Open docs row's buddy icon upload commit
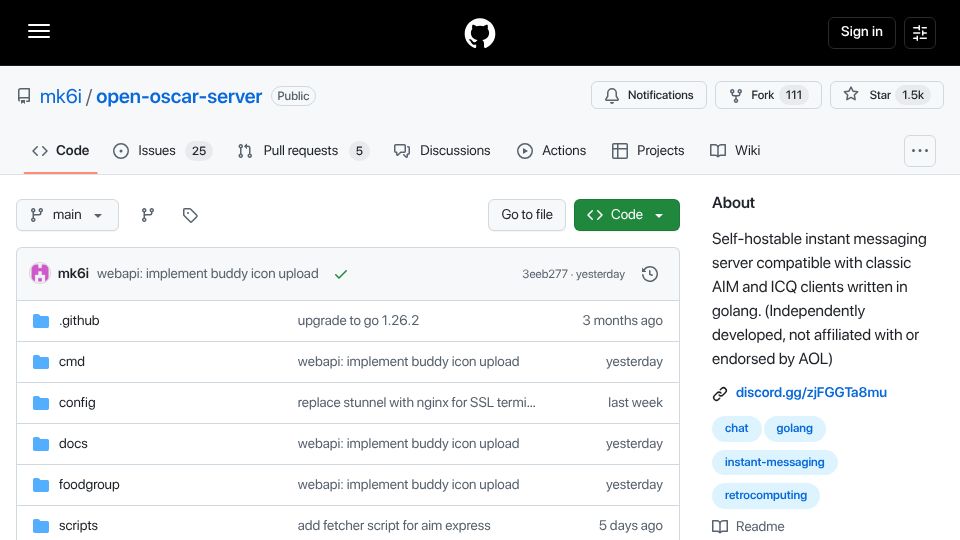This screenshot has width=960, height=540. click(x=408, y=444)
